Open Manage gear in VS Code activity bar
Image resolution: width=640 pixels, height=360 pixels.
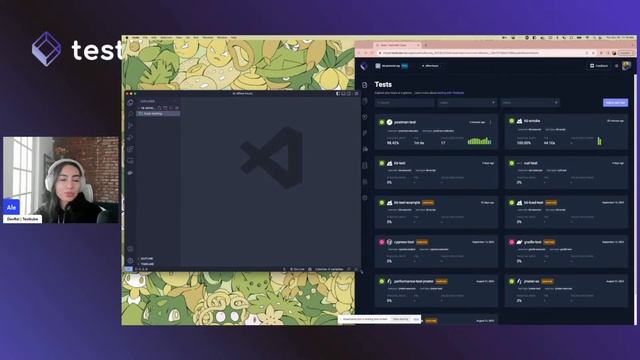point(130,260)
